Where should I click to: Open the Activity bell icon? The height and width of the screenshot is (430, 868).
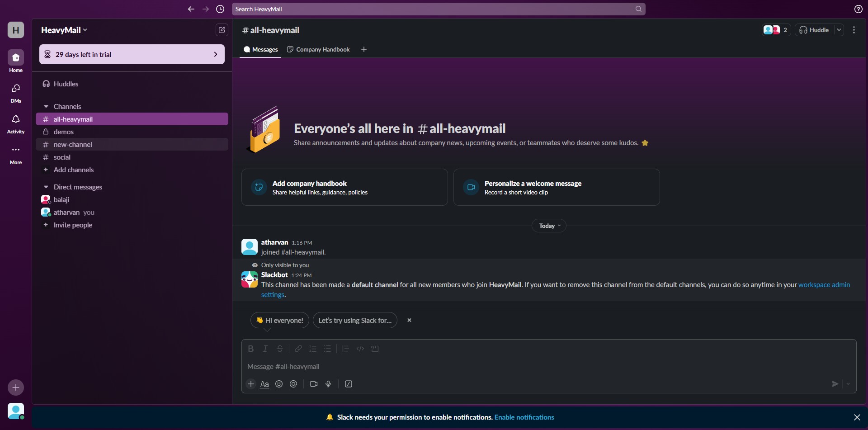(16, 119)
